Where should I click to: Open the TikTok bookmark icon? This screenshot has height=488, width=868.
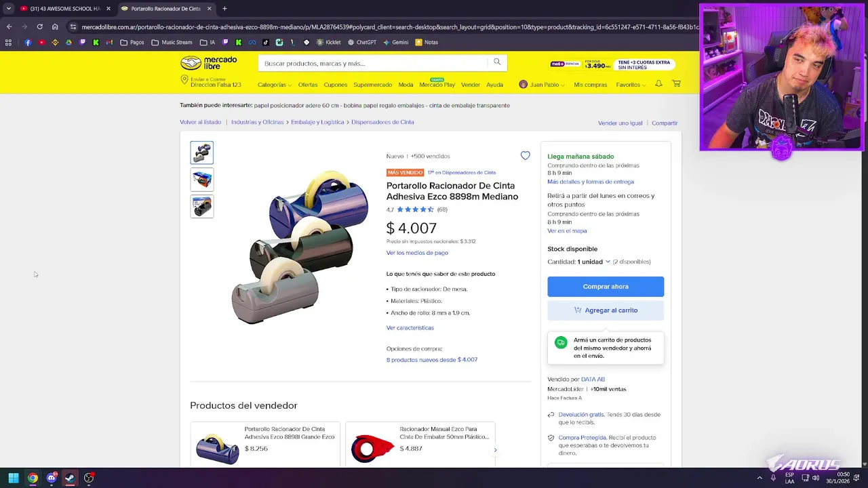(x=265, y=42)
